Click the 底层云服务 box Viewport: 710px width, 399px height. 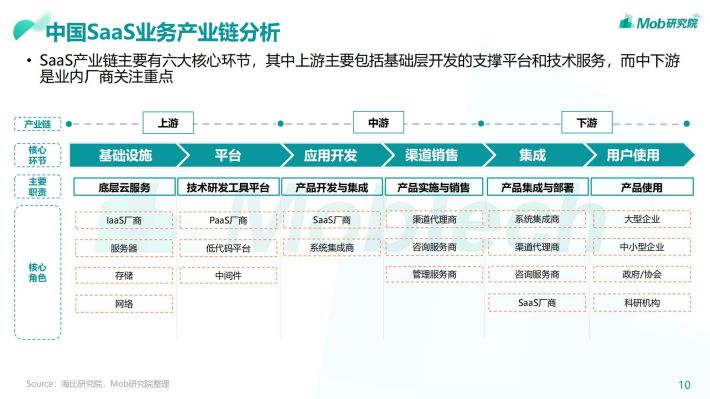click(125, 187)
